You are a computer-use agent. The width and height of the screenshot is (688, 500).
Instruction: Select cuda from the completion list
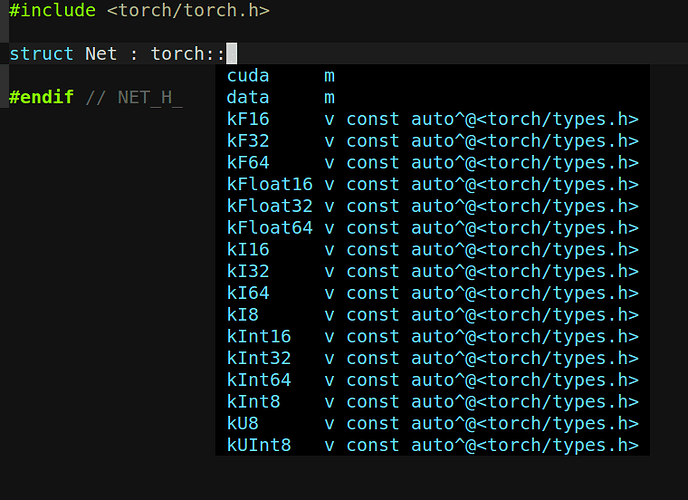[x=248, y=76]
